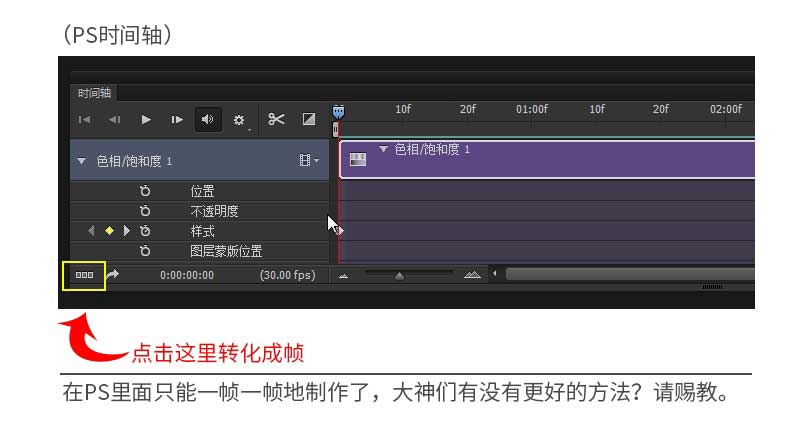Jump to previous 样式 keyframe
The image size is (800, 440).
(x=91, y=231)
